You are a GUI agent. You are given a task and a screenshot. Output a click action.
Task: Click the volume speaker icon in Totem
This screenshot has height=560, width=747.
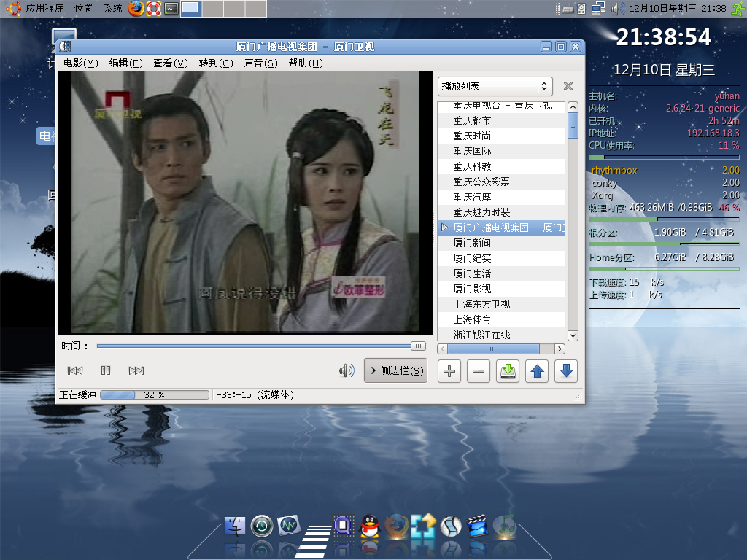point(347,370)
